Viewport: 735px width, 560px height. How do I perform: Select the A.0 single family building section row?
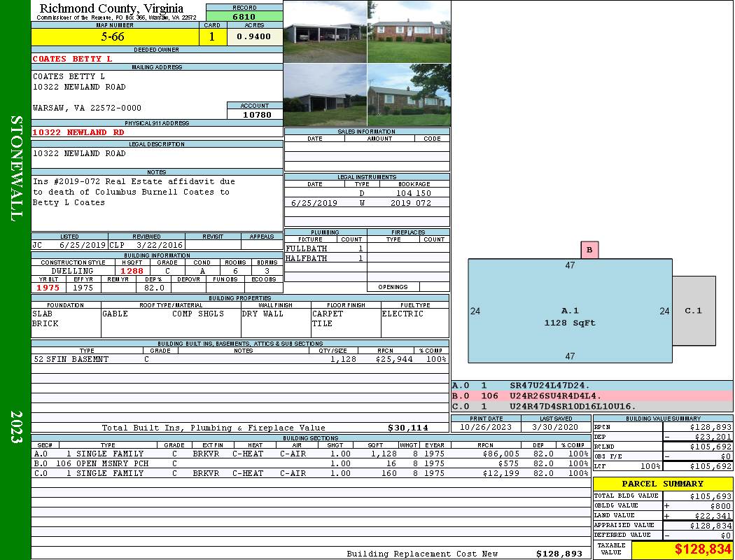(x=311, y=454)
